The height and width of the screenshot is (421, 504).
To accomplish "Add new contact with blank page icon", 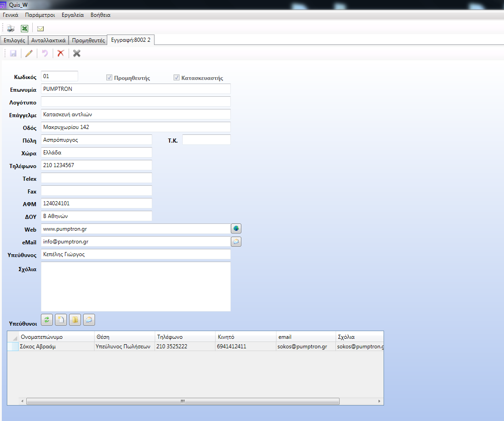I will tap(61, 320).
